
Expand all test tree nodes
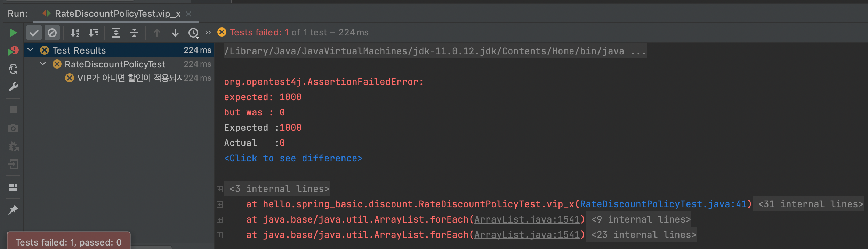point(116,33)
